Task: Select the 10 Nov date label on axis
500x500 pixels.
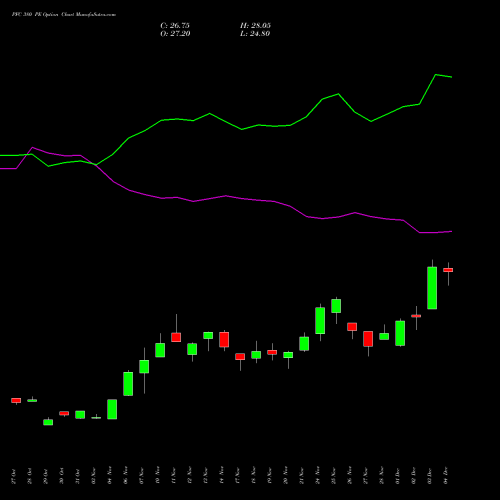Action: point(158,475)
